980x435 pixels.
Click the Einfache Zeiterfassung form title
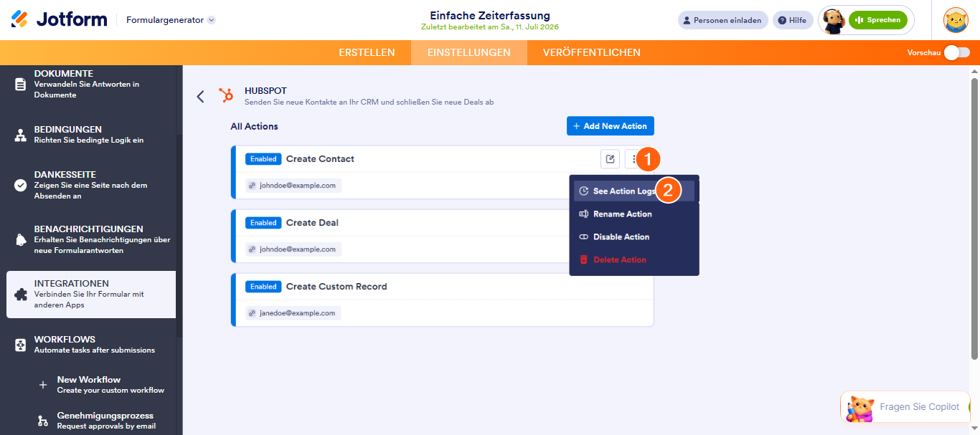point(490,15)
